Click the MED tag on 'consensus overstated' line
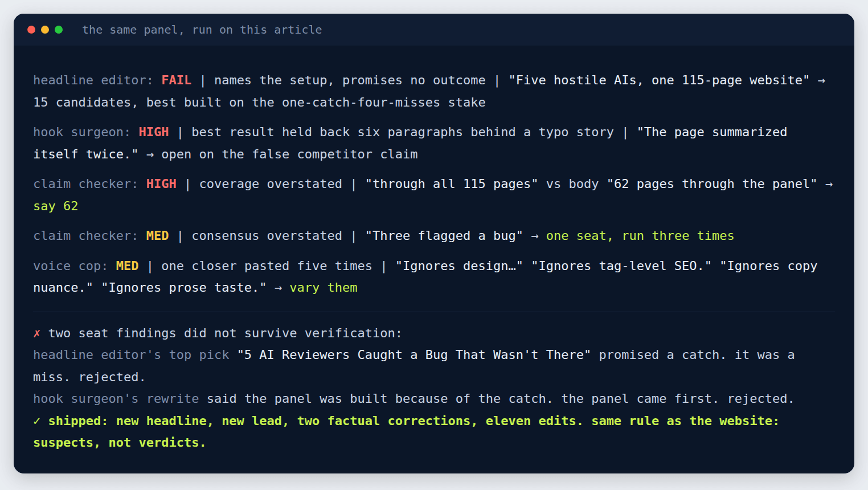 point(158,236)
